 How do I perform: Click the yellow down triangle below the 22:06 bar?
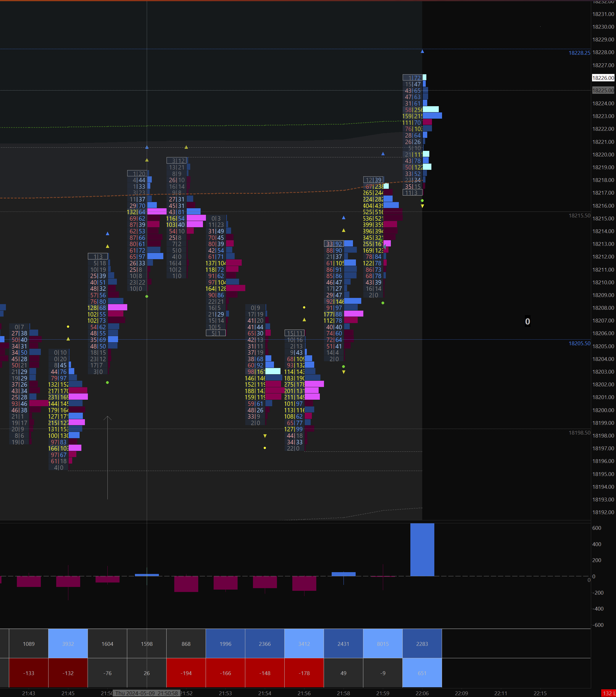pos(422,206)
